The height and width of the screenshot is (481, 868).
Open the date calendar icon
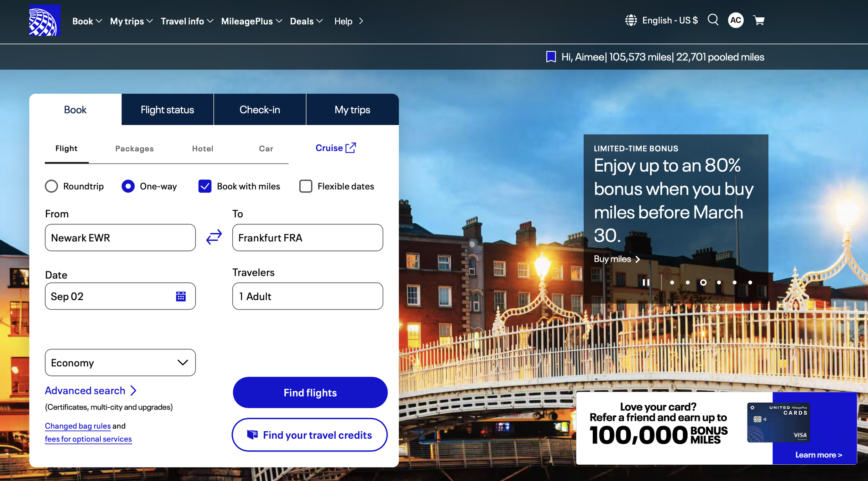(x=181, y=296)
